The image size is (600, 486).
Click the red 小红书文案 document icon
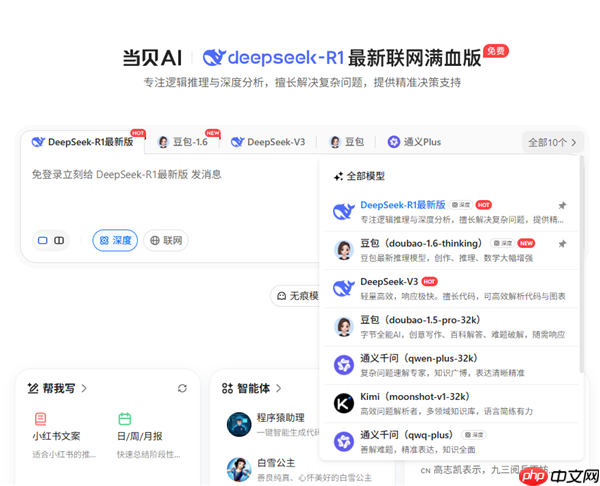point(40,419)
